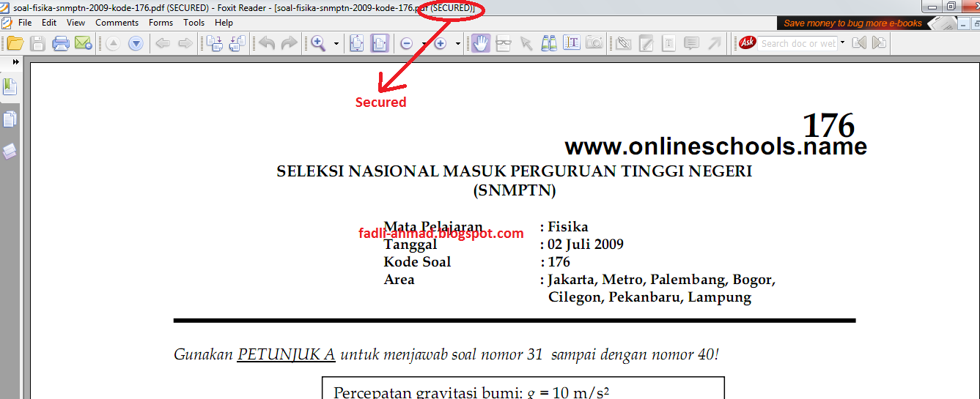Image resolution: width=980 pixels, height=399 pixels.
Task: Click the second page-layout icon before Undo
Action: coord(237,43)
